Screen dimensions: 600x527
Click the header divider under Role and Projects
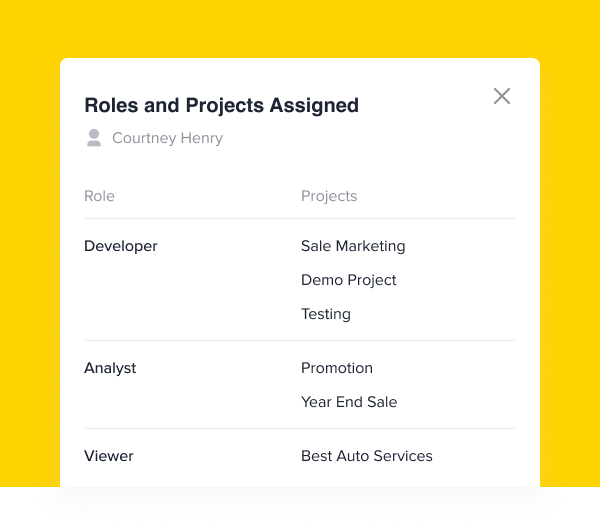click(300, 219)
